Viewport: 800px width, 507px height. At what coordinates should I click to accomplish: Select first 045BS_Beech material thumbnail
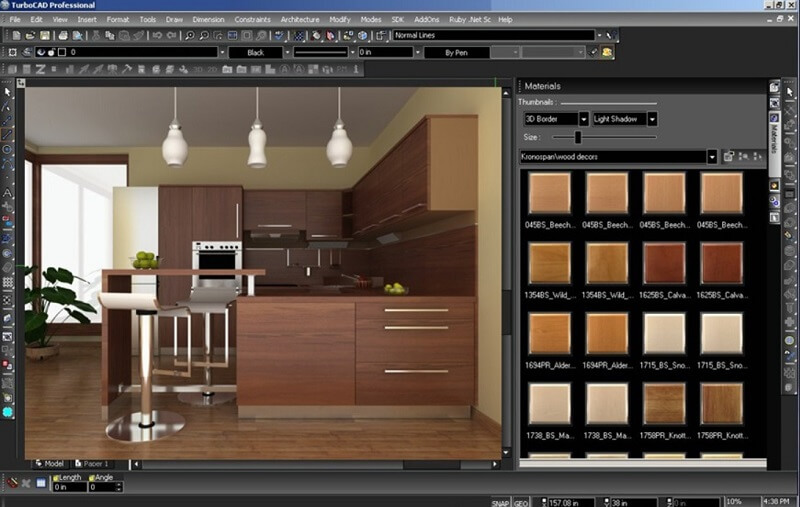click(550, 193)
